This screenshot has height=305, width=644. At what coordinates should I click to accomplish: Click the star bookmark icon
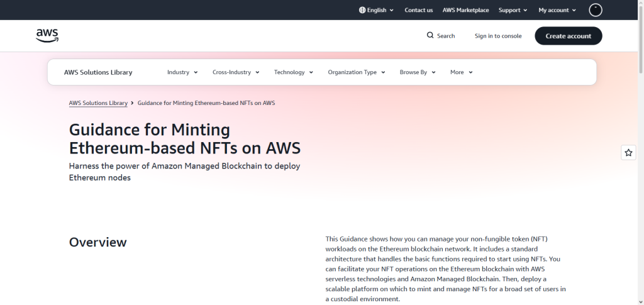pyautogui.click(x=628, y=153)
